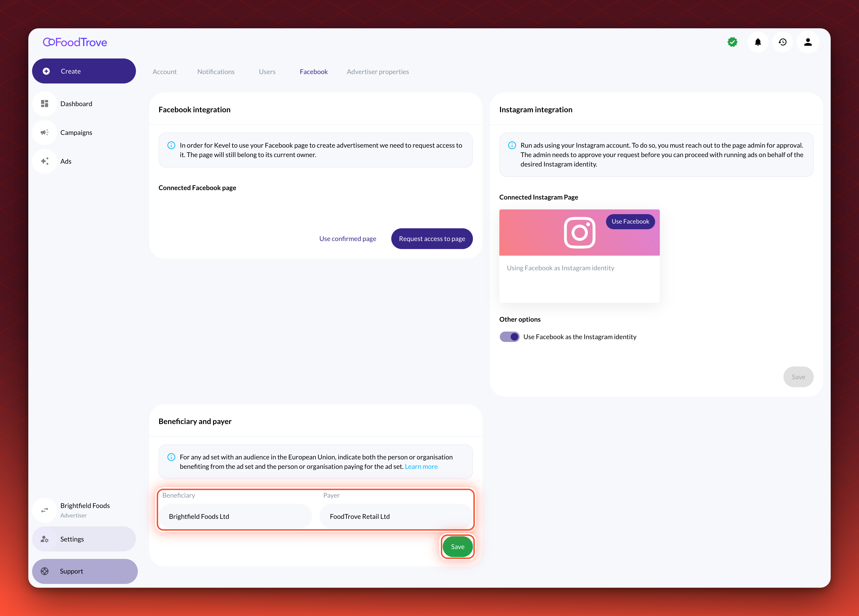Click the green Save button
Viewport: 859px width, 616px height.
pyautogui.click(x=458, y=547)
